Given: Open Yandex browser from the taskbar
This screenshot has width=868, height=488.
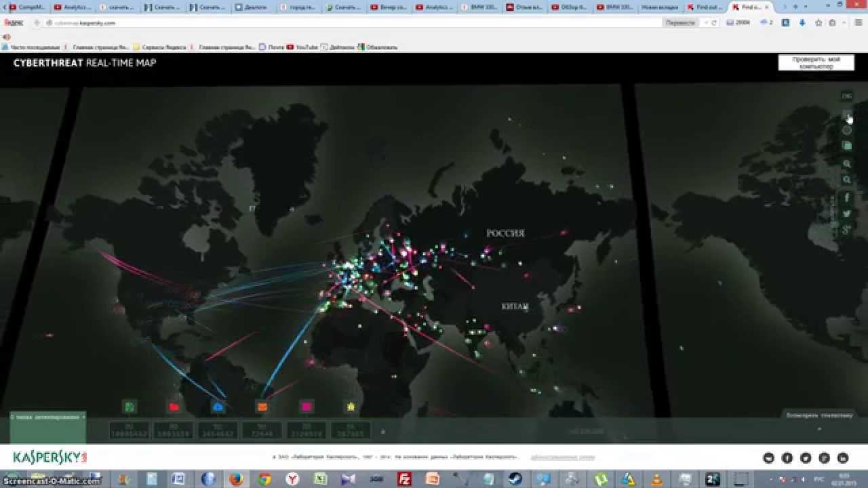Looking at the screenshot, I should 292,479.
